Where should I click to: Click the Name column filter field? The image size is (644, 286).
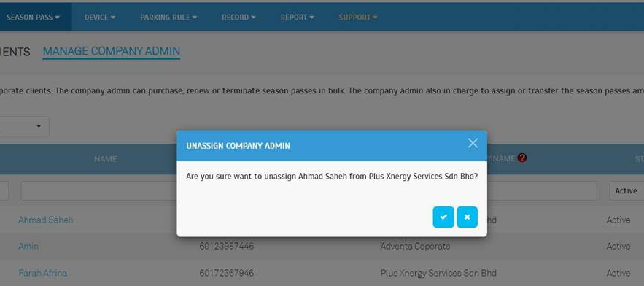[99, 190]
